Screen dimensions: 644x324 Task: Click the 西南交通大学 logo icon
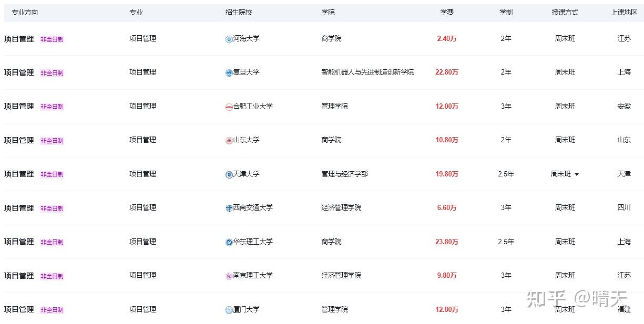coord(229,208)
